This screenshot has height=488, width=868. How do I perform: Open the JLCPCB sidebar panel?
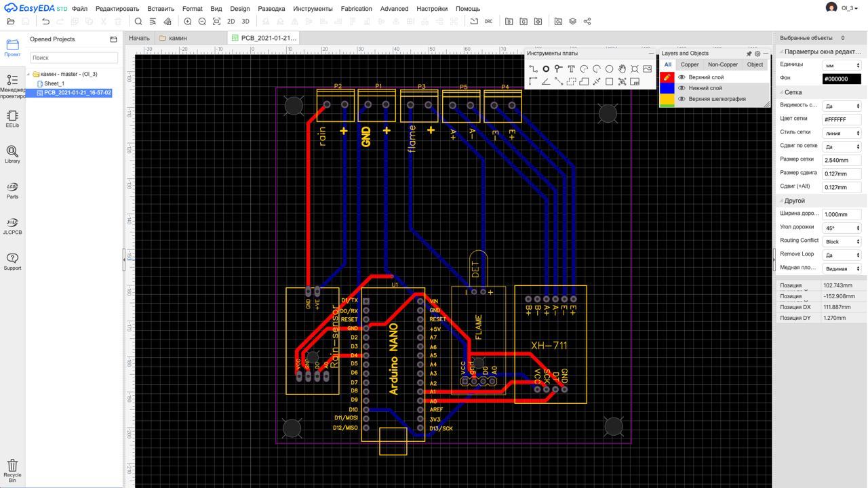coord(12,226)
